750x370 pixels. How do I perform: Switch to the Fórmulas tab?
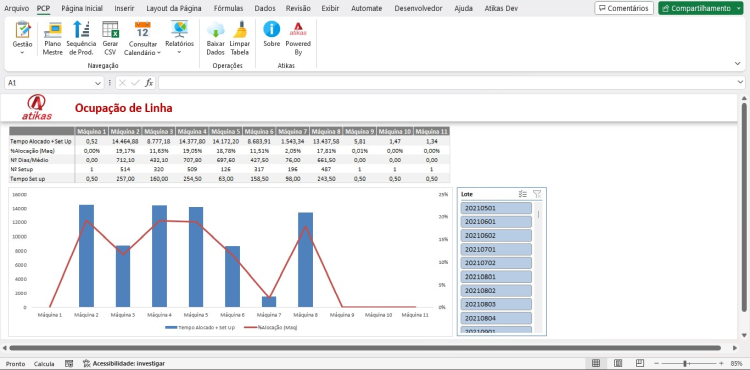tap(228, 8)
